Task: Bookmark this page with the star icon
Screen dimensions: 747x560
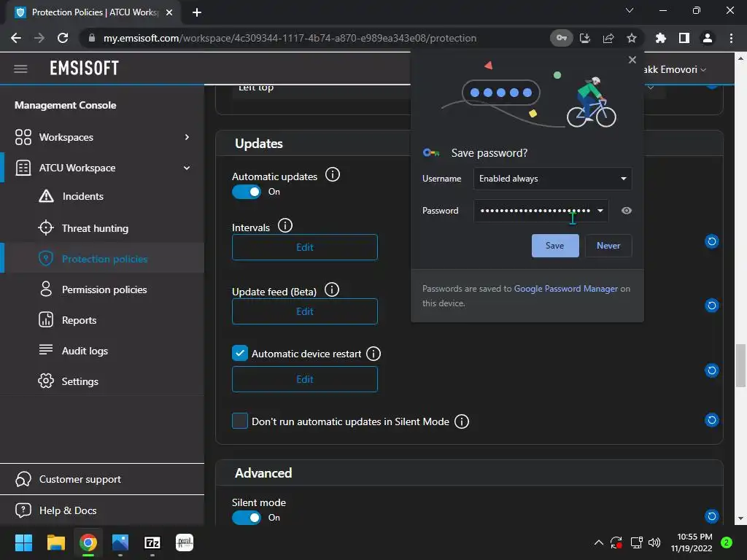Action: (x=632, y=38)
